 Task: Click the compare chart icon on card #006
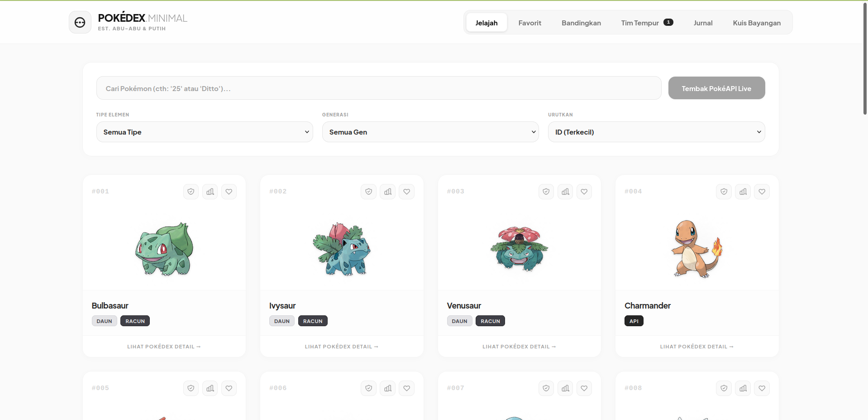tap(388, 388)
